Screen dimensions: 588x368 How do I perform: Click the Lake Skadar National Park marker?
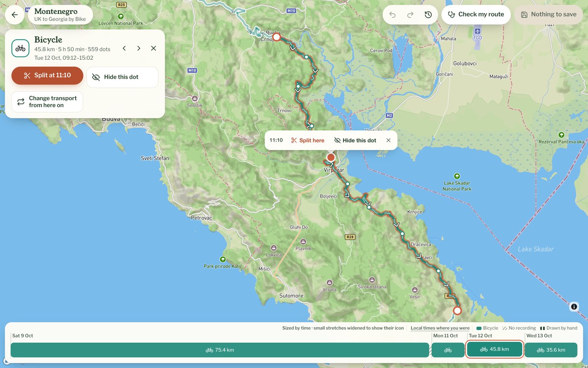point(457,176)
